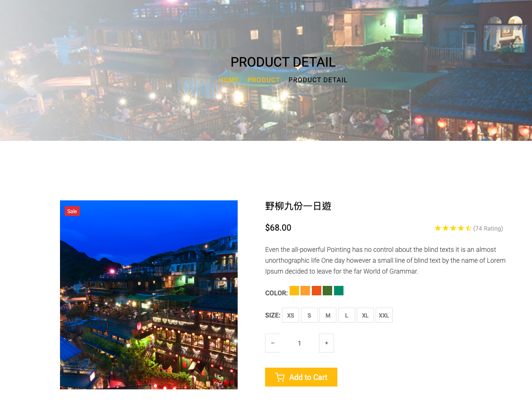The image size is (532, 413).
Task: Select the red-orange color swatch
Action: (317, 291)
